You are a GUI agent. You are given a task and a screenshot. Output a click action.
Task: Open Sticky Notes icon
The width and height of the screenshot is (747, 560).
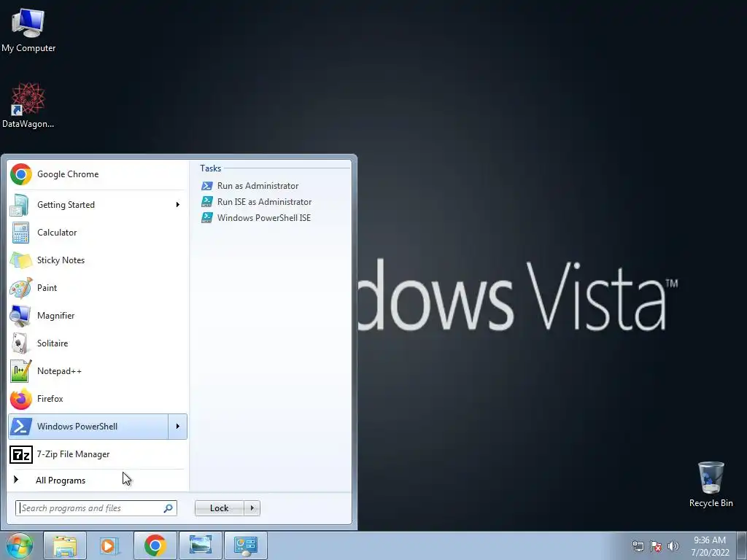[20, 260]
